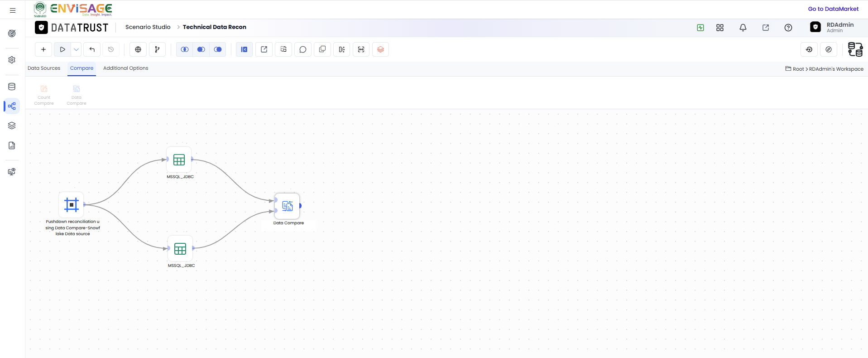Viewport: 868px width, 358px height.
Task: Open the RDAdmin user profile menu
Action: [x=832, y=27]
